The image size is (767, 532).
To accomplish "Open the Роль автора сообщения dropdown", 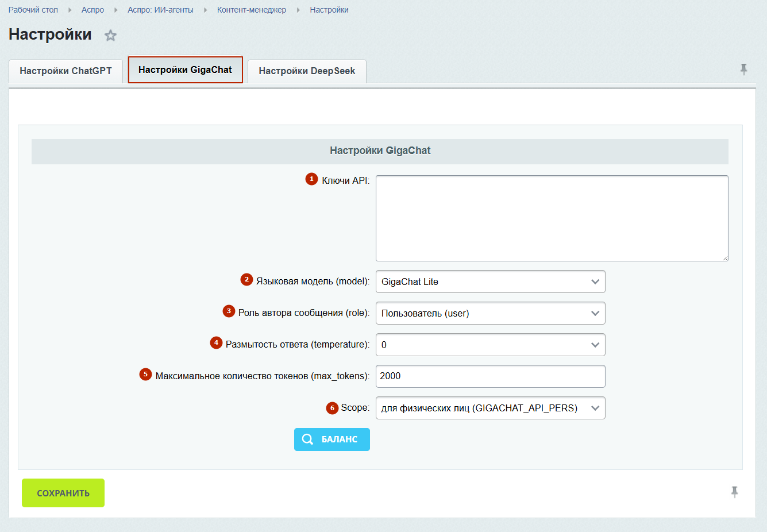I will 490,313.
